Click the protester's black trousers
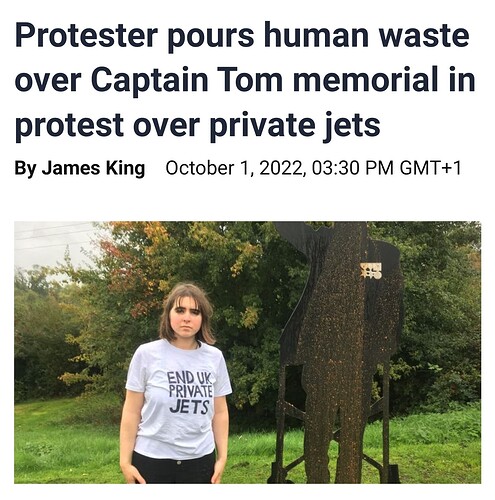Screen dimensions: 495x500 pyautogui.click(x=173, y=467)
